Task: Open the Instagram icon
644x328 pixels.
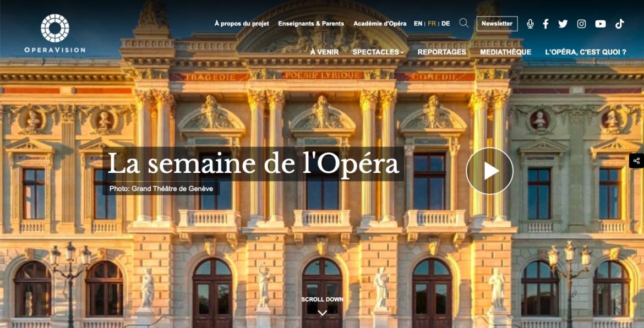Action: (582, 24)
